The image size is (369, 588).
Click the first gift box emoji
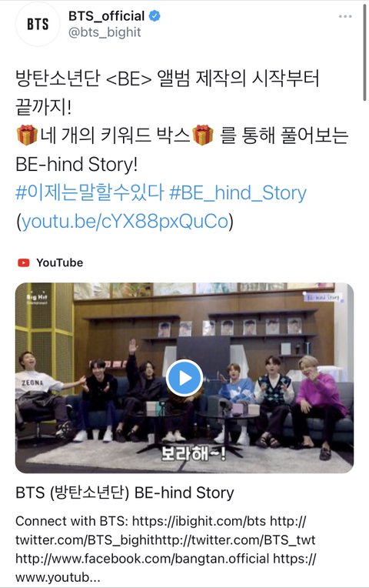tap(27, 135)
